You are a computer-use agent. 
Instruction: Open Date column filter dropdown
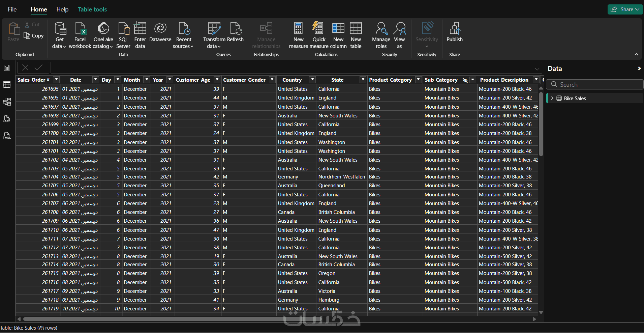(x=96, y=80)
